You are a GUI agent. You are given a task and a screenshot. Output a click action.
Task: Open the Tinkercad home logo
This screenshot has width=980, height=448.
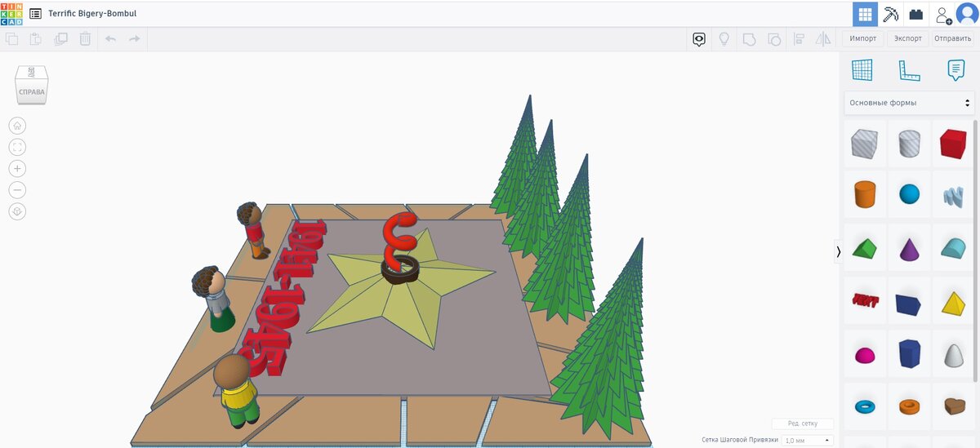[12, 14]
